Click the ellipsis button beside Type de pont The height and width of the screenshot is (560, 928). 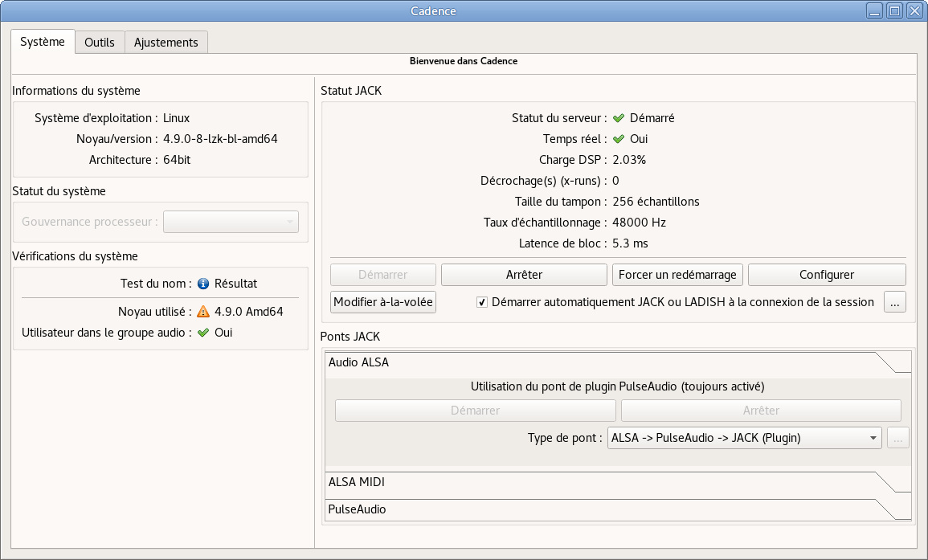[898, 438]
